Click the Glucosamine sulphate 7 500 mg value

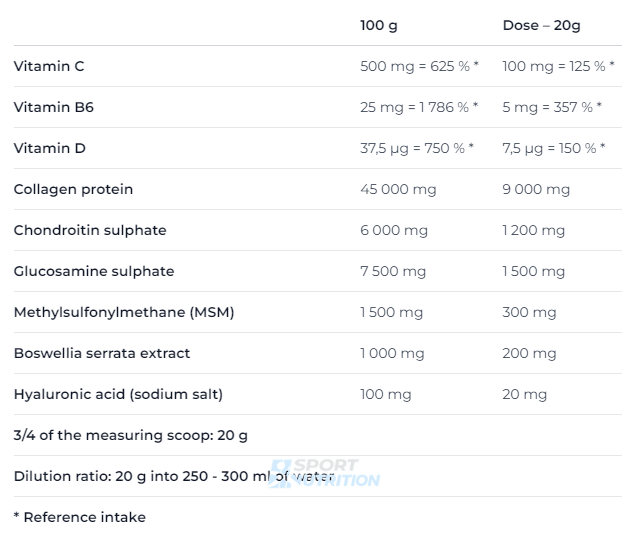pos(393,271)
